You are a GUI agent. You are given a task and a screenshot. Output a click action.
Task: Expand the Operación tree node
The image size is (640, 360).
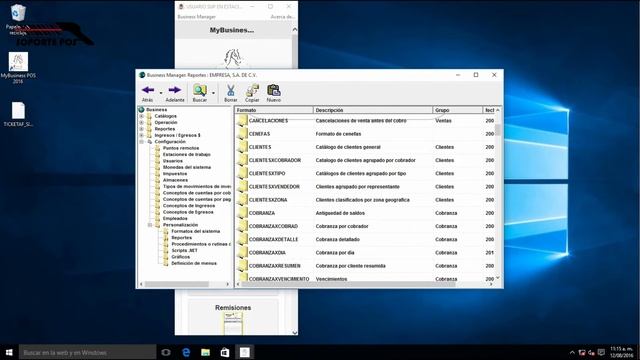click(x=142, y=122)
